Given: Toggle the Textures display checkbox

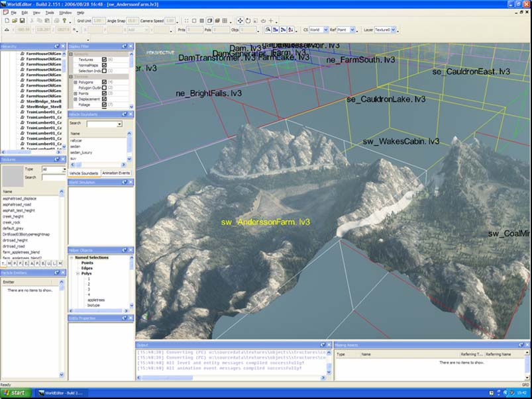Looking at the screenshot, I should (x=104, y=60).
